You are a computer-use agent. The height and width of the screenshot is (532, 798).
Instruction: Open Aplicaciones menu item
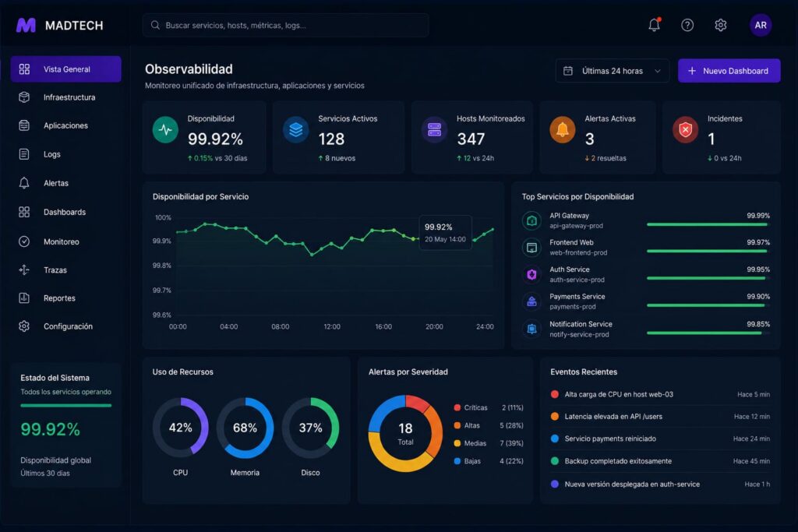click(x=65, y=125)
